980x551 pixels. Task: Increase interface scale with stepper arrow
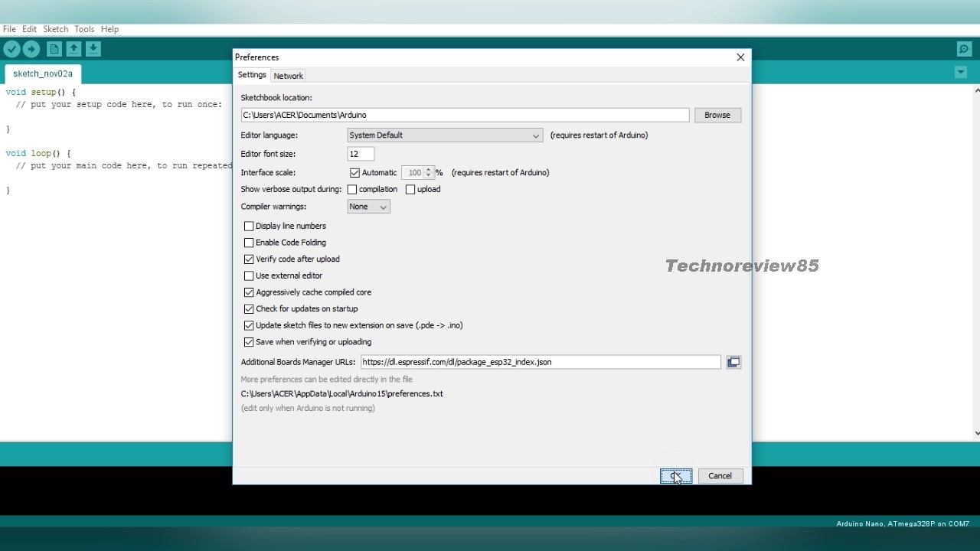[429, 170]
